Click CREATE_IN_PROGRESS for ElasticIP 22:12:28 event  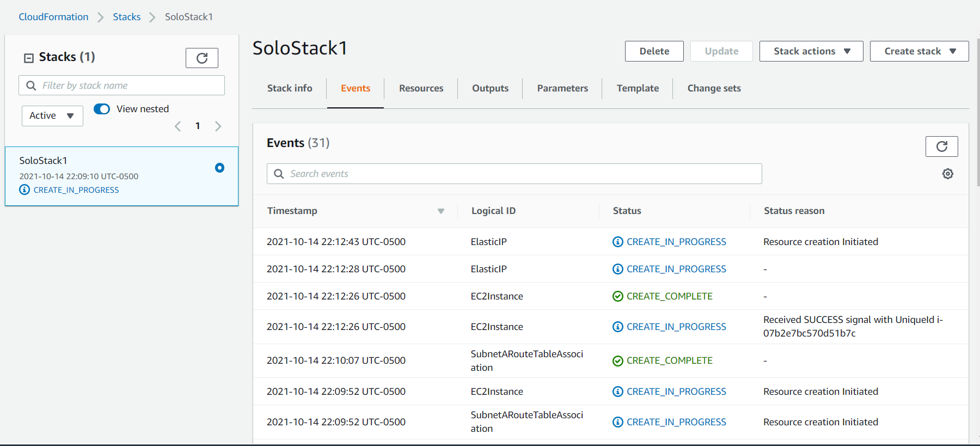click(676, 269)
